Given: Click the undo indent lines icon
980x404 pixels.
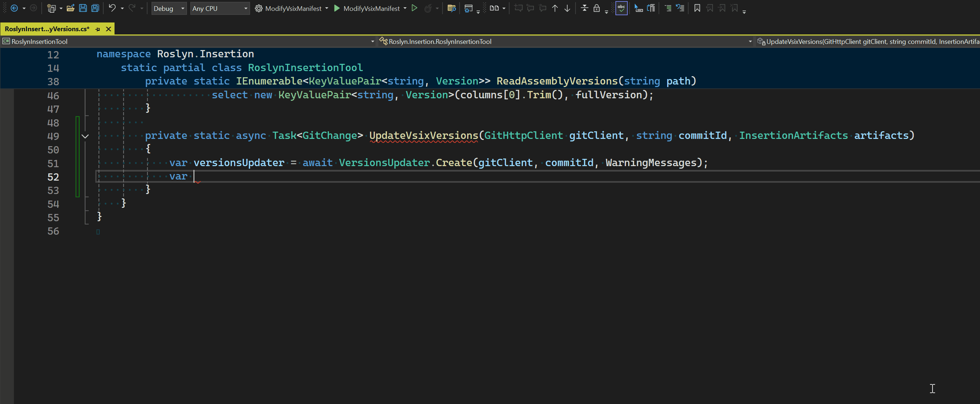Looking at the screenshot, I should tap(680, 8).
